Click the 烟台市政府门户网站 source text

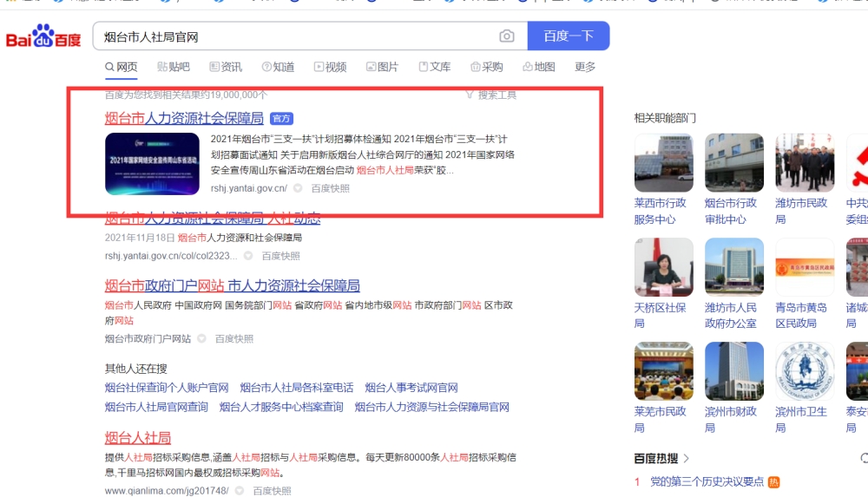(x=148, y=339)
